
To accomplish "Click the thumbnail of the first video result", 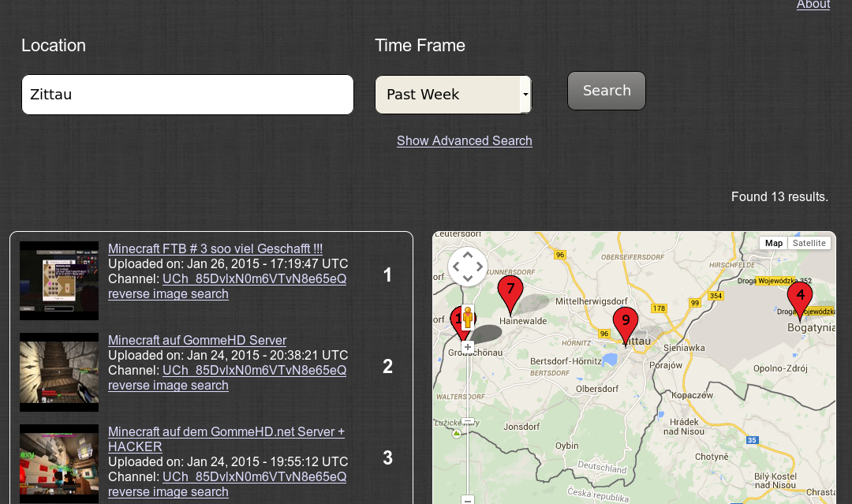I will (59, 281).
